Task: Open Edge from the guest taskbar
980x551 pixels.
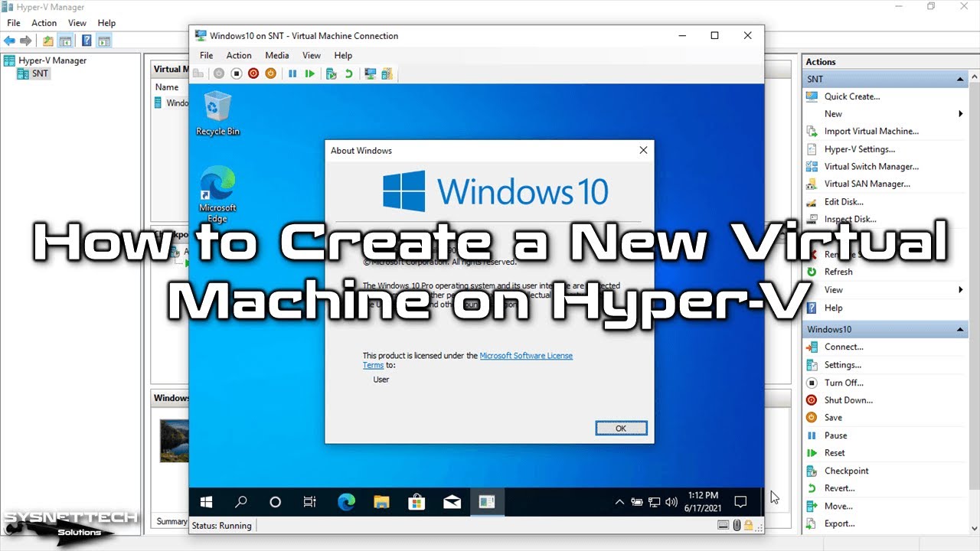Action: click(x=346, y=502)
